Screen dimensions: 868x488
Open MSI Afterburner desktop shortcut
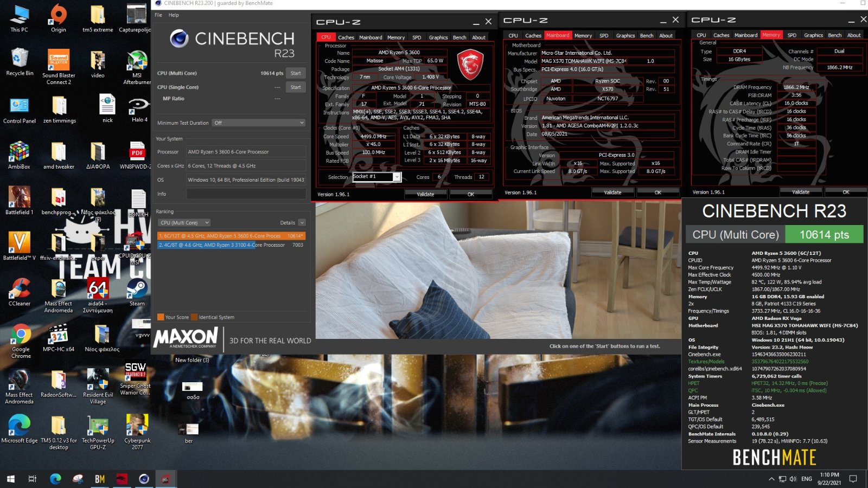[137, 68]
